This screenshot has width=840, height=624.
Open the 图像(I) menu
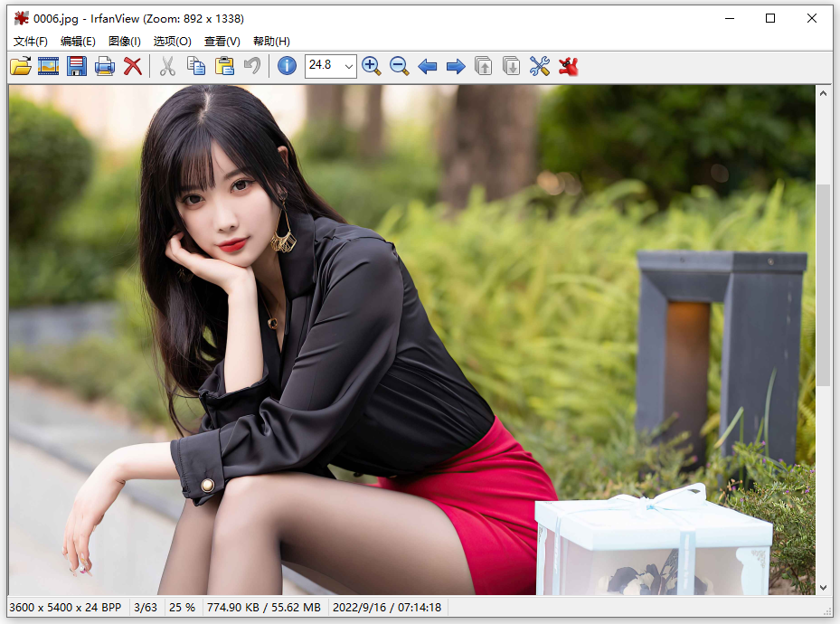(x=124, y=41)
